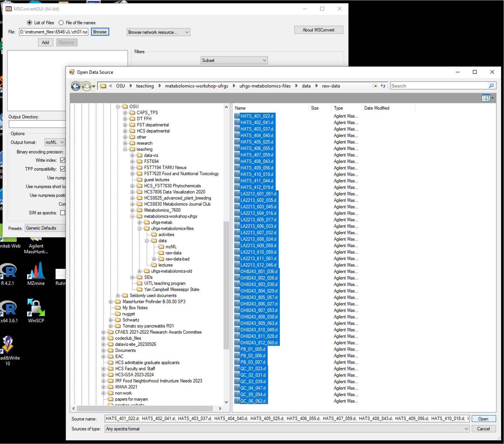Open the Read&Write 10 desktop shortcut
The width and height of the screenshot is (504, 444).
pyautogui.click(x=8, y=351)
